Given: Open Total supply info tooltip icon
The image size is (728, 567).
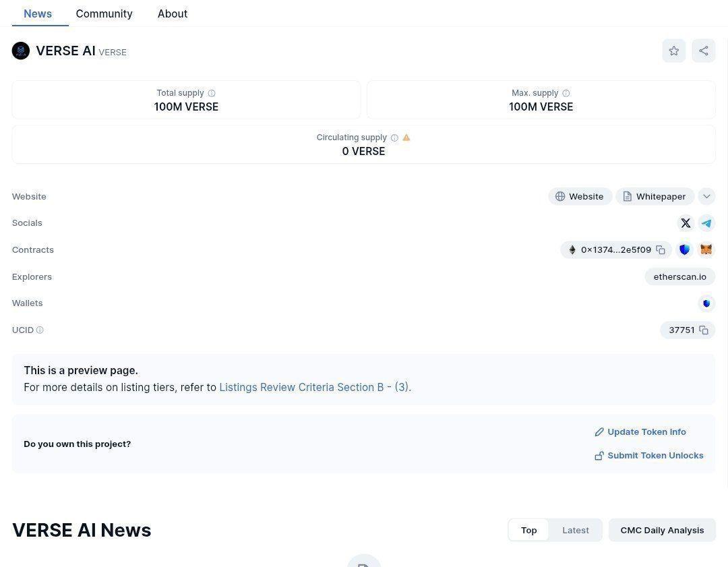Looking at the screenshot, I should tap(212, 93).
